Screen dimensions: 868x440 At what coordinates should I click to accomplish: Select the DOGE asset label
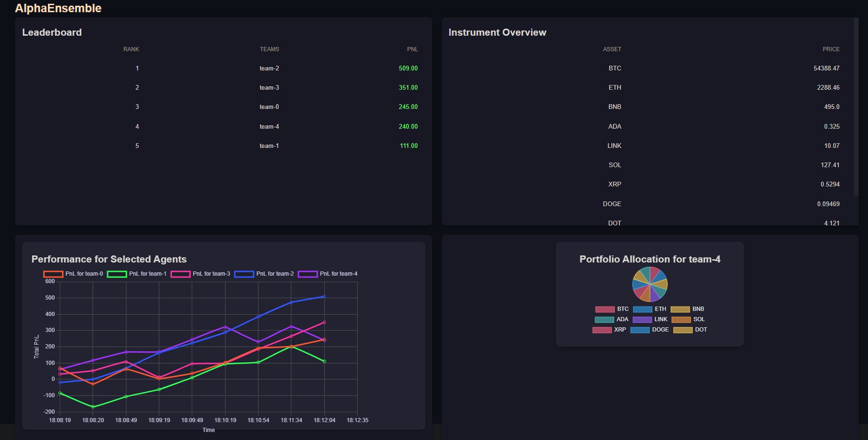point(612,204)
